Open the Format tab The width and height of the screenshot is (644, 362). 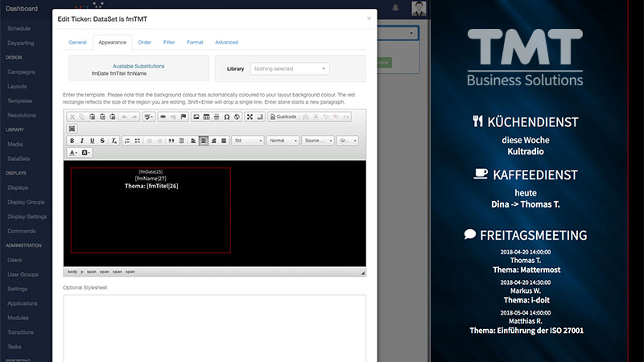point(195,43)
